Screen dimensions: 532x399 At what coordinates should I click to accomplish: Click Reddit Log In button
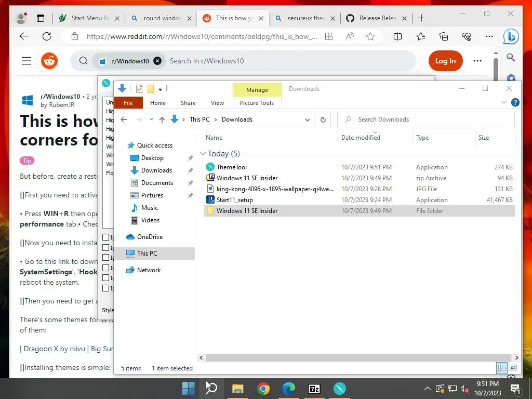(x=445, y=61)
